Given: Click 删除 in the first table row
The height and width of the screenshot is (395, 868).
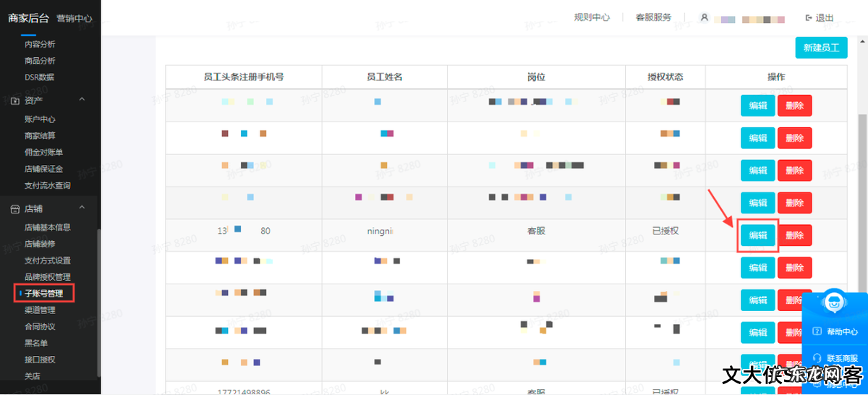Looking at the screenshot, I should [795, 106].
